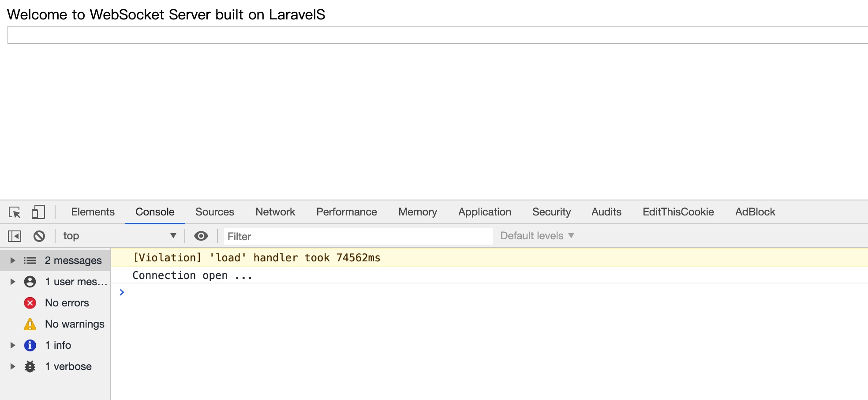This screenshot has width=868, height=400.
Task: Go to the Network tab
Action: click(275, 212)
